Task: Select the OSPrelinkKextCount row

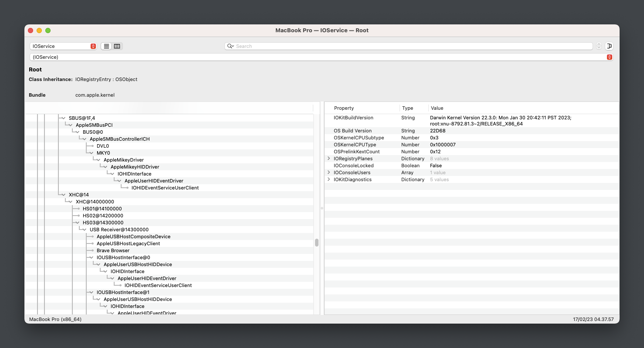Action: pos(472,152)
